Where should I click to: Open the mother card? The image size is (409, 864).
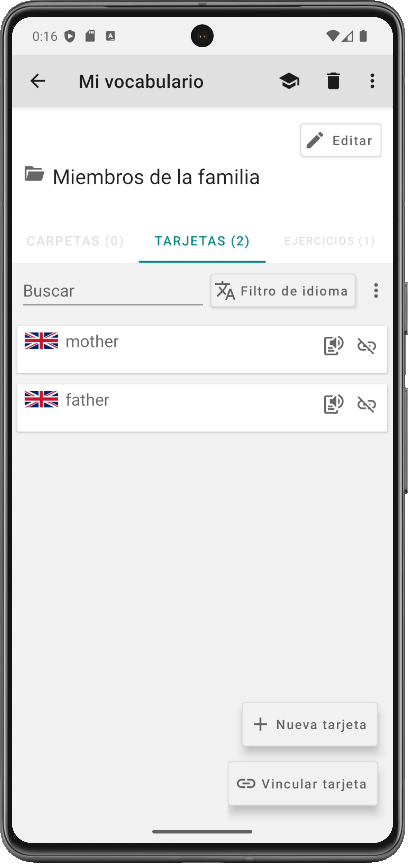tap(202, 349)
